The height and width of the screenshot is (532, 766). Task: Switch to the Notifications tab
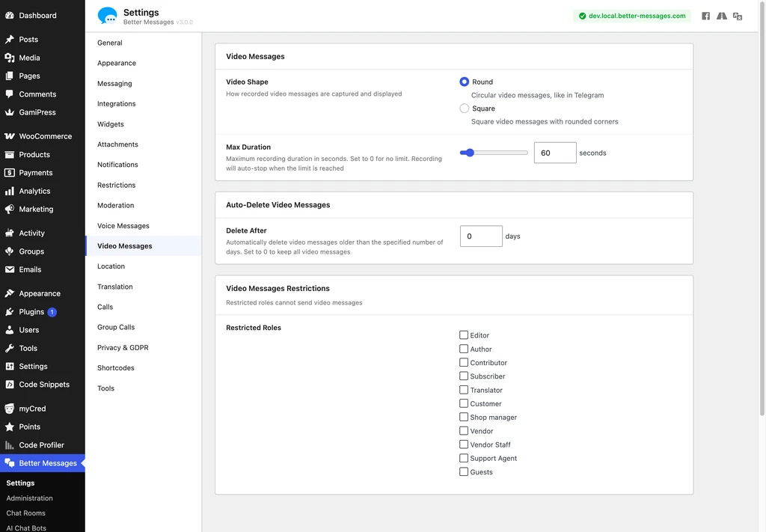[x=143, y=165]
